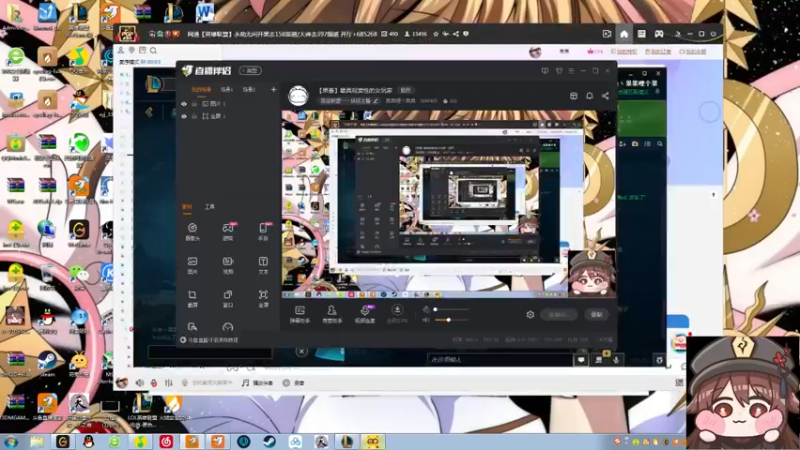800x450 pixels.
Task: Click 录音 in the outer window bottom bar
Action: pos(294,383)
